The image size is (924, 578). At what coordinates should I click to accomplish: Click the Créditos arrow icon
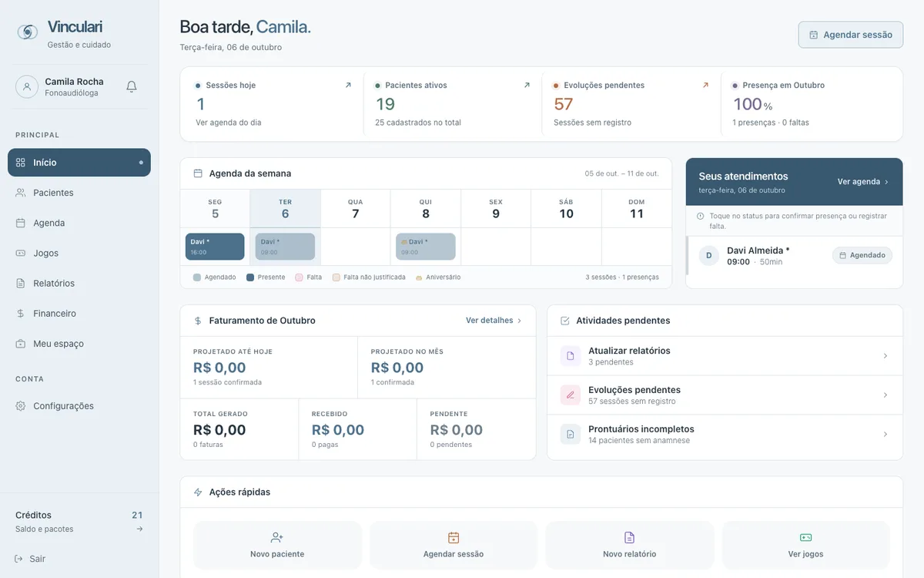click(x=139, y=529)
